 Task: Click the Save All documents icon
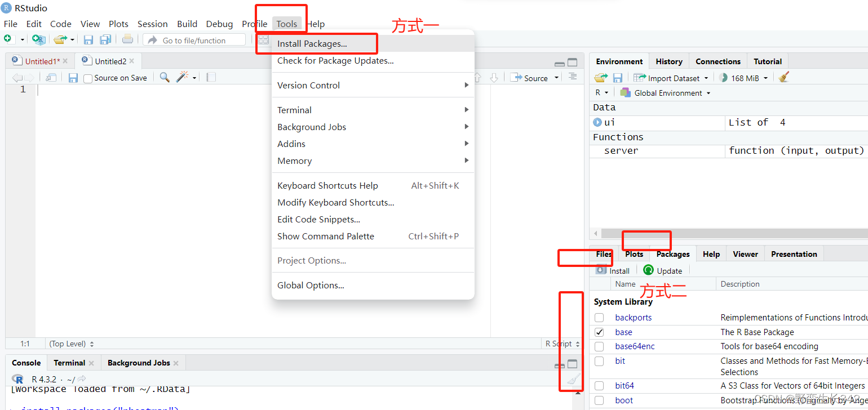click(x=105, y=39)
